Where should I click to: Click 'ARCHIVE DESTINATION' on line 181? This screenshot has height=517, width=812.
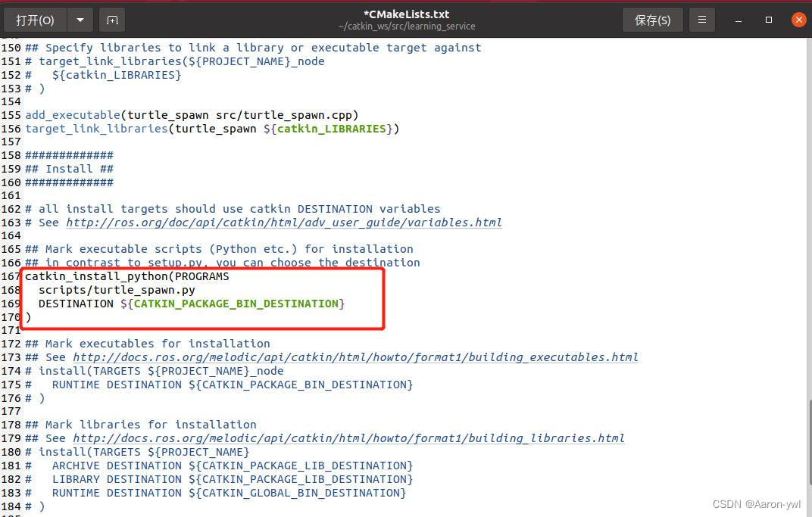pyautogui.click(x=117, y=466)
